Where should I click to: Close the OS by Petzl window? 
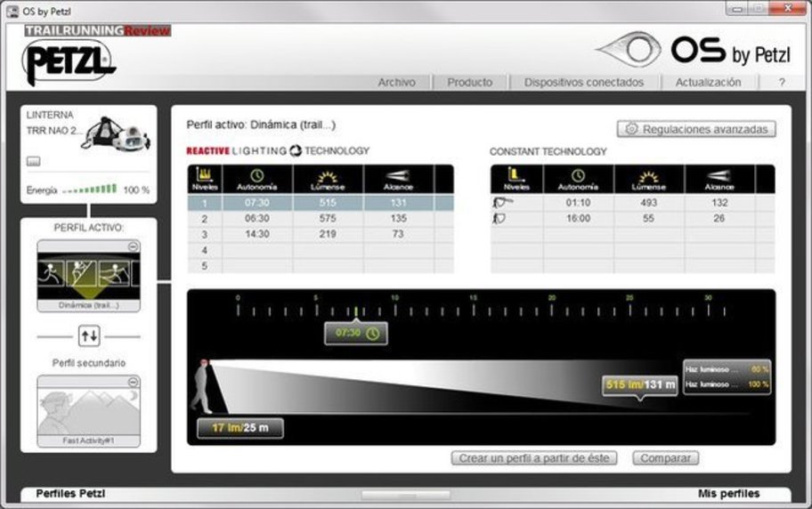coord(787,8)
